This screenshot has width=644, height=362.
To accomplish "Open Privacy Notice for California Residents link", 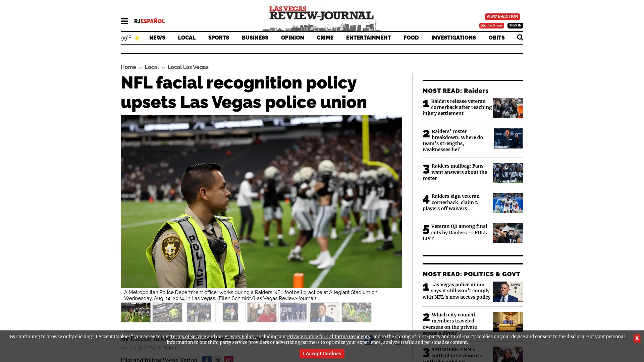I will [328, 337].
